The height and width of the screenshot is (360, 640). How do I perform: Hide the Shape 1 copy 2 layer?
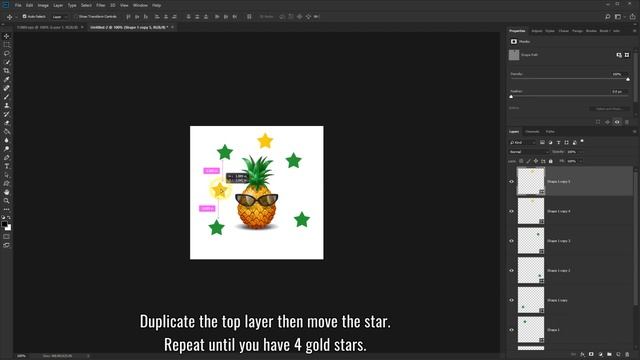[511, 270]
